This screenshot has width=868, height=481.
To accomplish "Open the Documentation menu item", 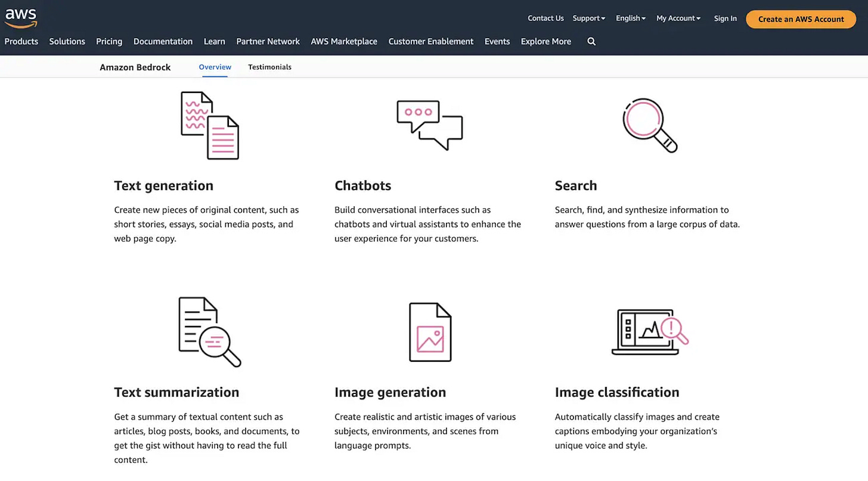I will 163,42.
